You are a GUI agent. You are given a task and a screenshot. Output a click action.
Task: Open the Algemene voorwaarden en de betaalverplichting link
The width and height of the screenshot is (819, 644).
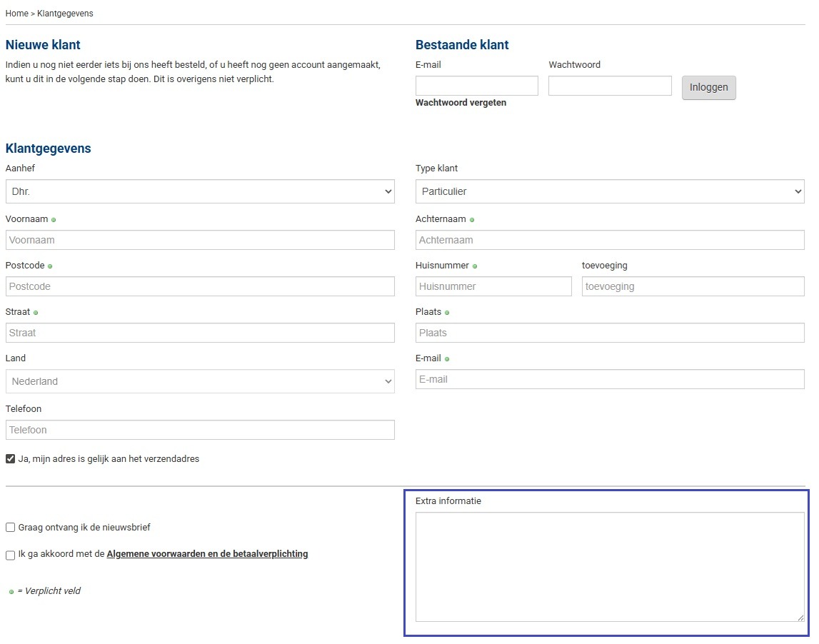point(207,554)
